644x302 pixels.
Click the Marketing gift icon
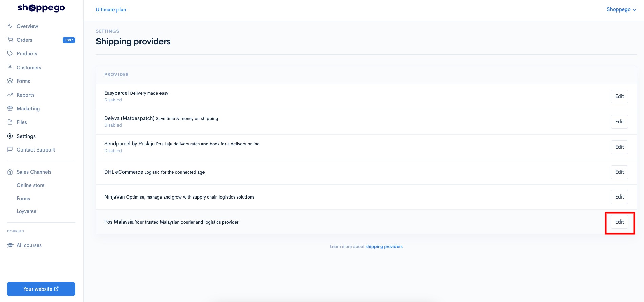10,108
